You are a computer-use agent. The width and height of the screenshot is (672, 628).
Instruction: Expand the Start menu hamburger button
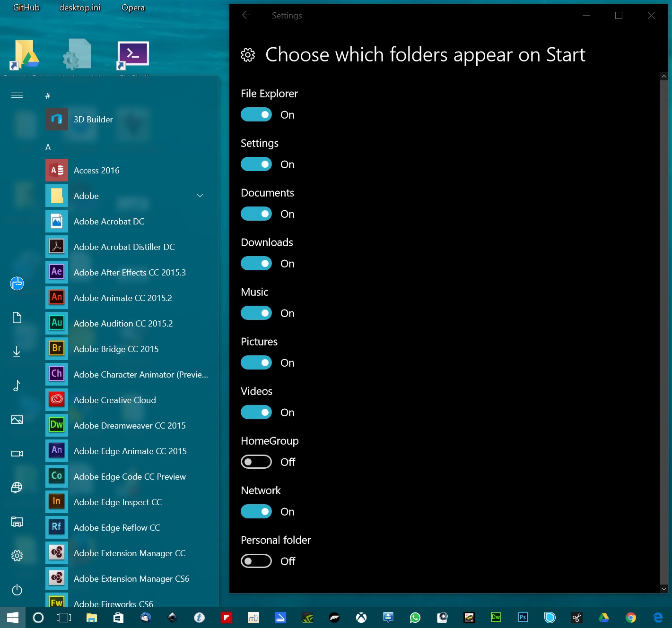[x=17, y=95]
